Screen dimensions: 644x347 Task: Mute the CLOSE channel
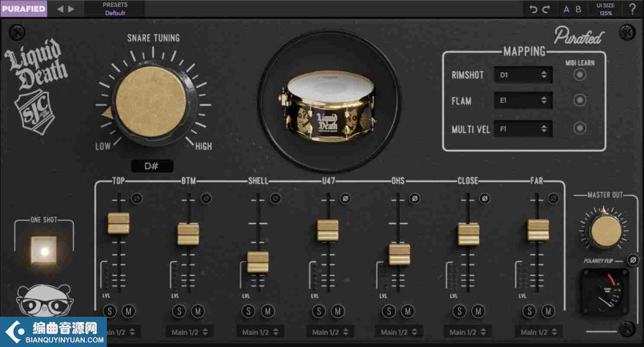point(478,311)
